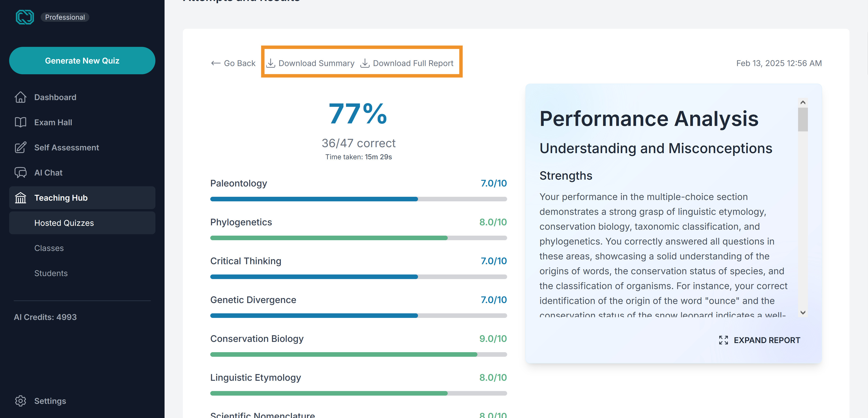Click the Performance Analysis scrollbar thumb
Image resolution: width=868 pixels, height=418 pixels.
coord(803,120)
